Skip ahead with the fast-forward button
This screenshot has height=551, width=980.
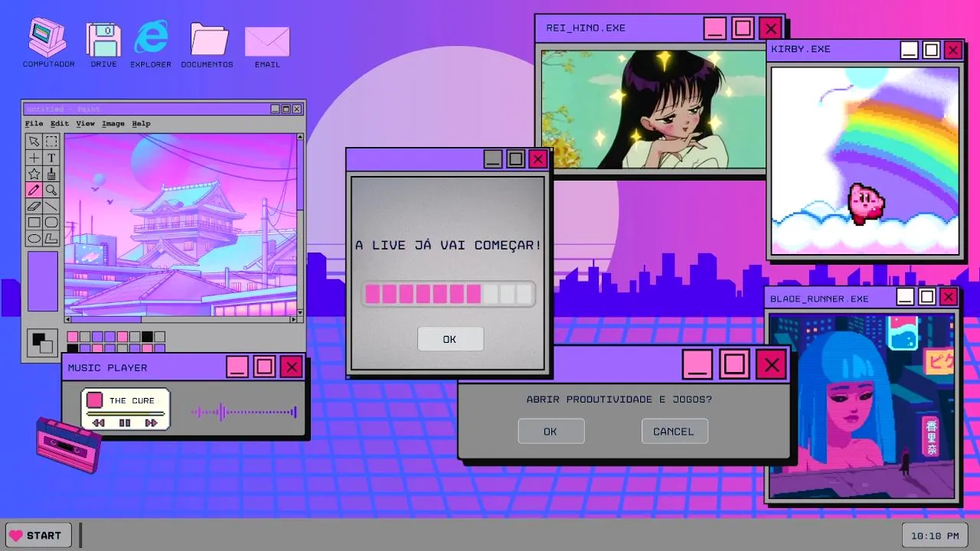click(151, 422)
